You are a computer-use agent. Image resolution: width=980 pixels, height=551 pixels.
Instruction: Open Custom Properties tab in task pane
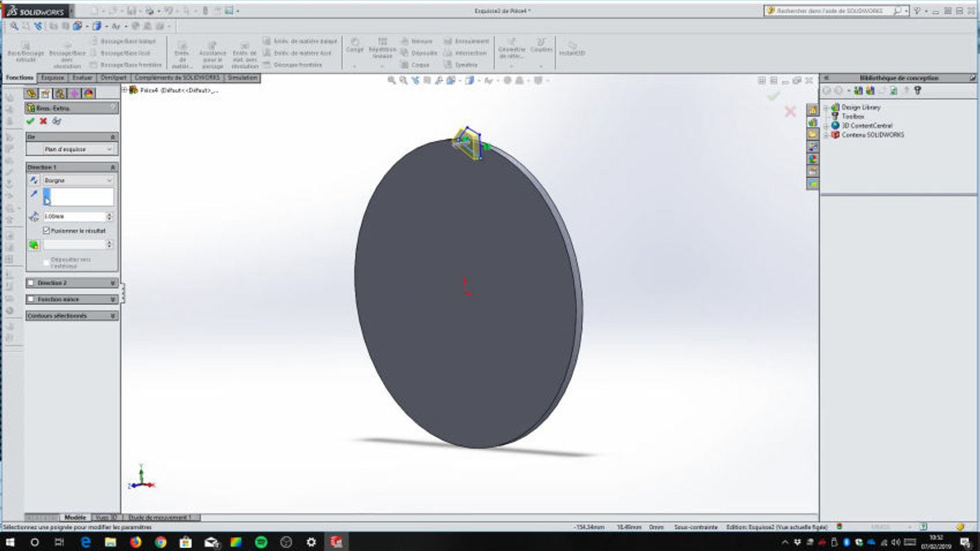pyautogui.click(x=813, y=171)
